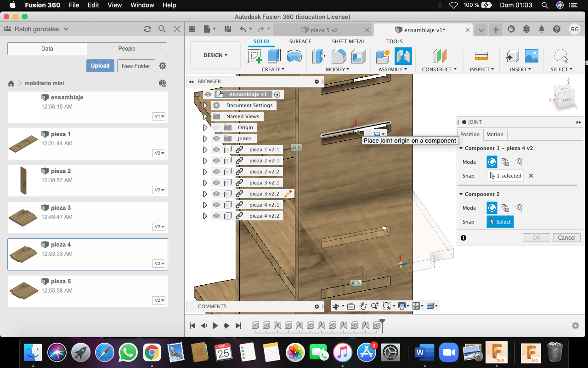Search in the data panel
The width and height of the screenshot is (588, 368).
click(162, 29)
